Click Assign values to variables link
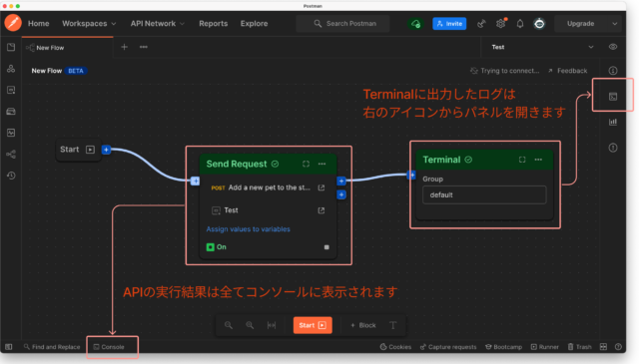 point(249,229)
